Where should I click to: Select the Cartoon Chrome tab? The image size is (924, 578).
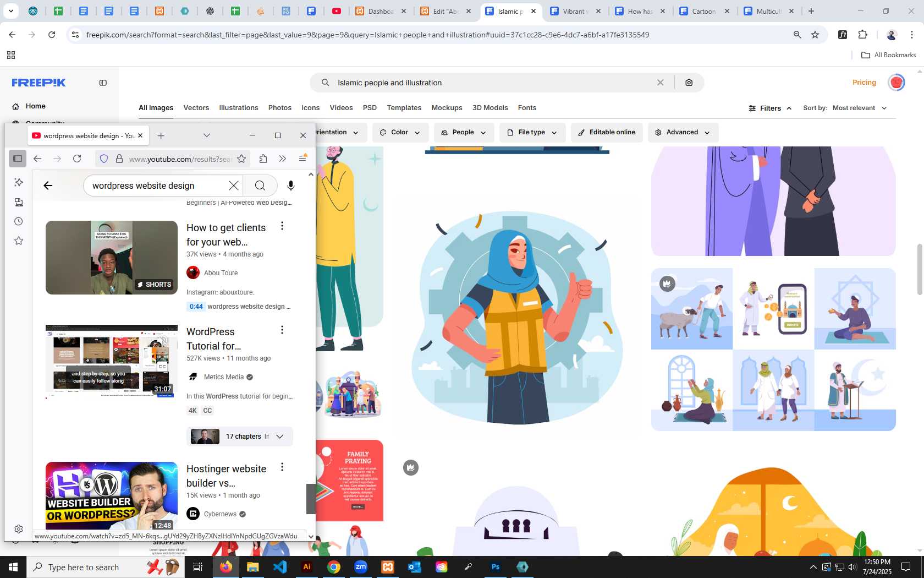click(x=705, y=11)
